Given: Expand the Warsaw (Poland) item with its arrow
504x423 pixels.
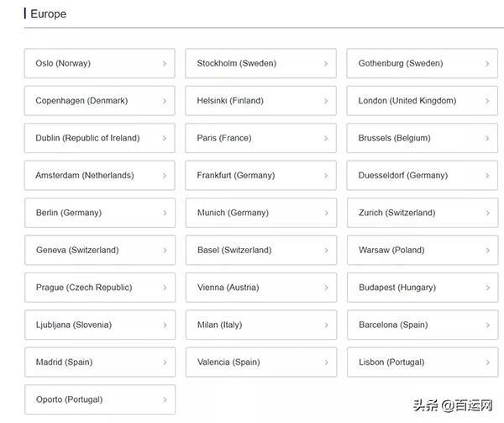Looking at the screenshot, I should 487,251.
